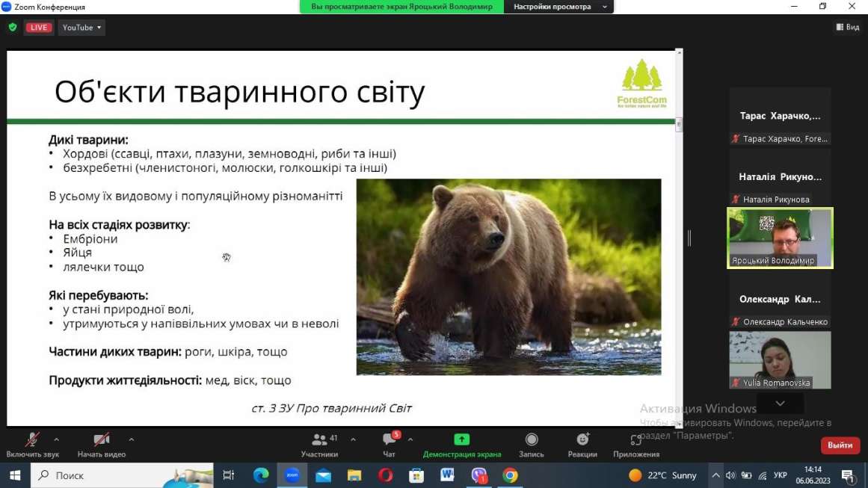This screenshot has height=488, width=868.
Task: Open Task View on taskbar
Action: (228, 475)
